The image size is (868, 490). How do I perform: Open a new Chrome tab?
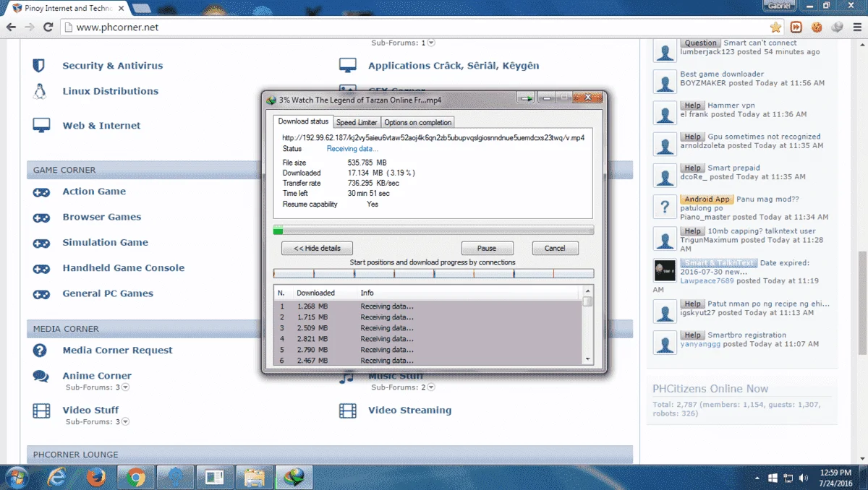[x=142, y=8]
